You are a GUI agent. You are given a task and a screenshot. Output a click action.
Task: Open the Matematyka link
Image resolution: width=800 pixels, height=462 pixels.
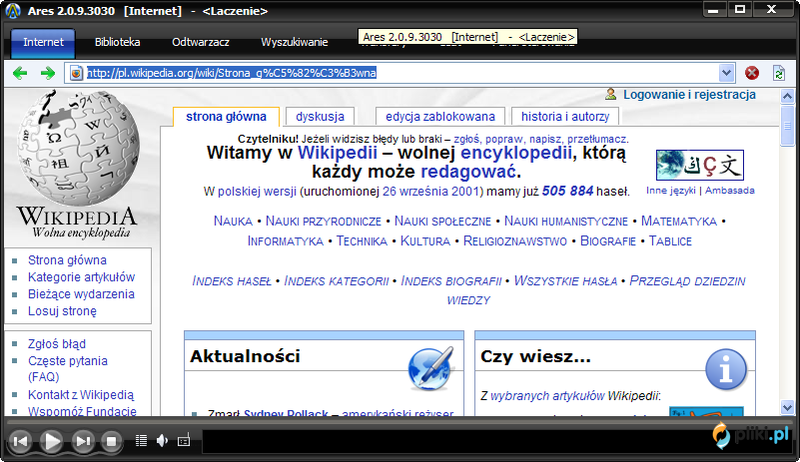pos(679,221)
